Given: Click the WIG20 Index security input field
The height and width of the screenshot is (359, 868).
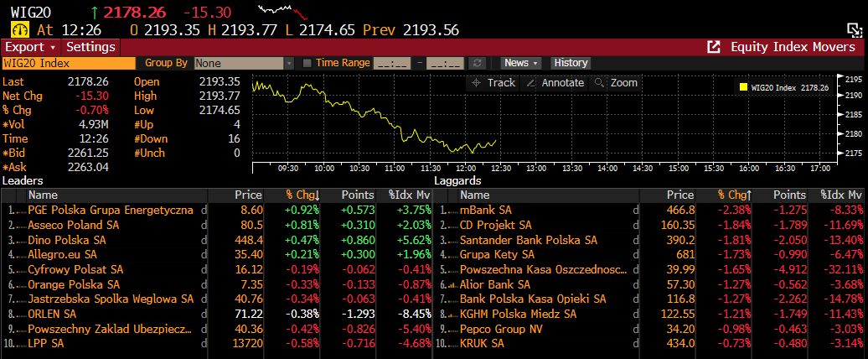Looking at the screenshot, I should click(68, 63).
